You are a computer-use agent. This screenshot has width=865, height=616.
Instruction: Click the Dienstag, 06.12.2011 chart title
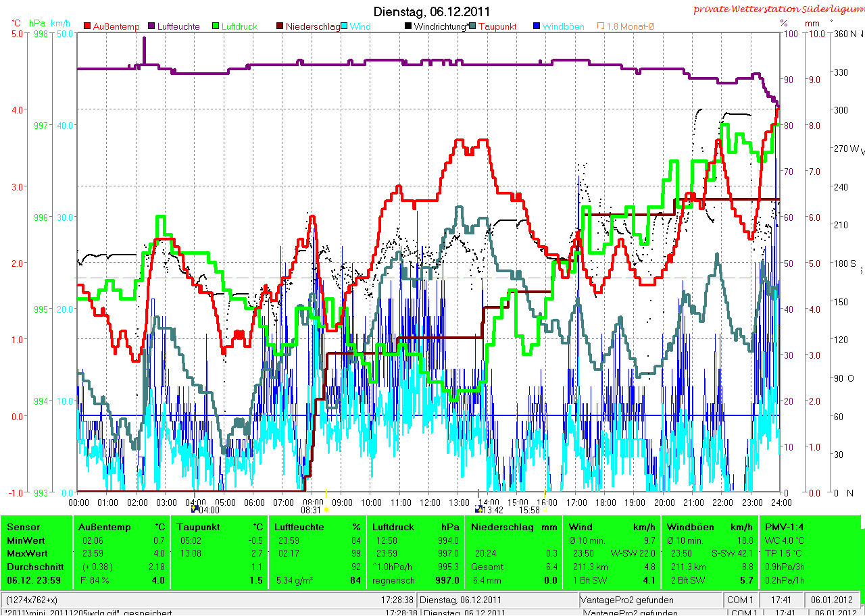[x=432, y=11]
